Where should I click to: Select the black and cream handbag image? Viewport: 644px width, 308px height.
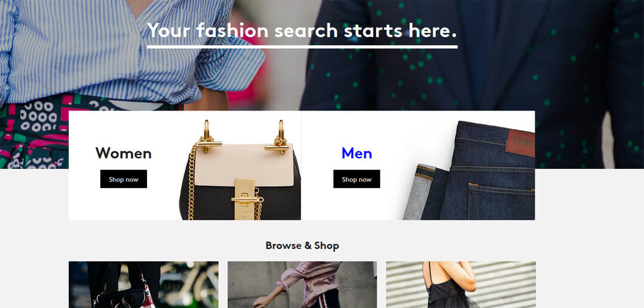(240, 170)
